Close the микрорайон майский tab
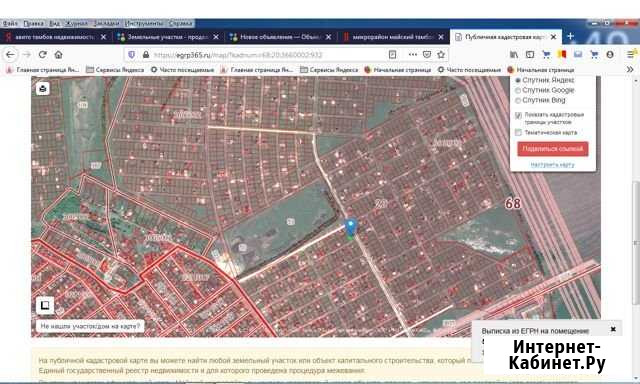640x384 pixels. pyautogui.click(x=441, y=37)
